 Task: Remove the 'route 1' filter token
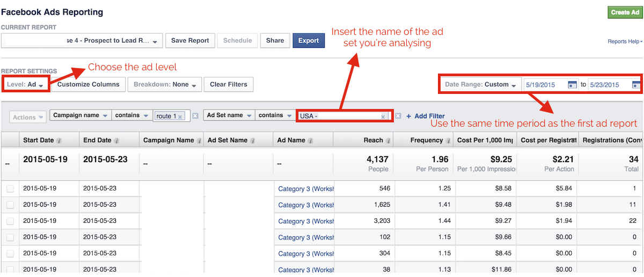click(180, 116)
